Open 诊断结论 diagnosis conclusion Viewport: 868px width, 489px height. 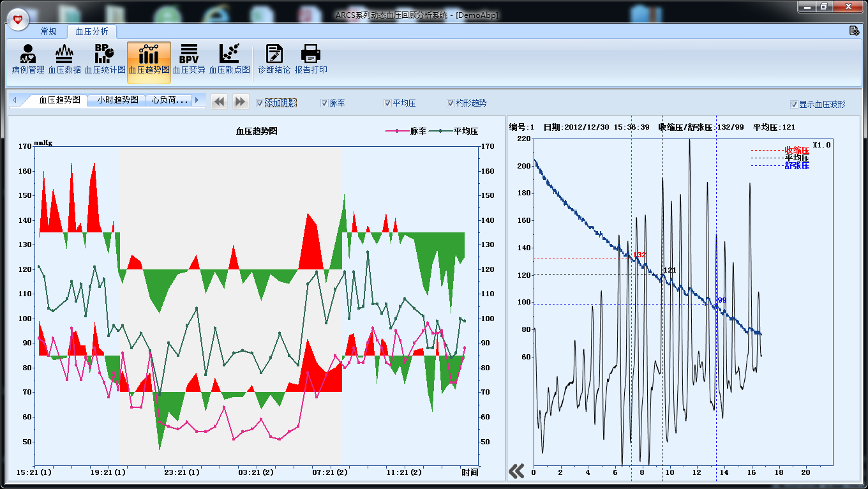tap(274, 60)
